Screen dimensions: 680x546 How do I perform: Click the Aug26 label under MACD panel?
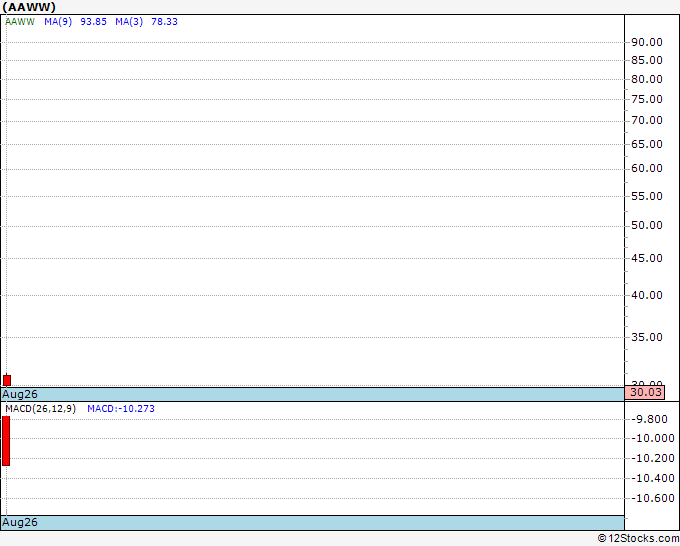pyautogui.click(x=20, y=522)
